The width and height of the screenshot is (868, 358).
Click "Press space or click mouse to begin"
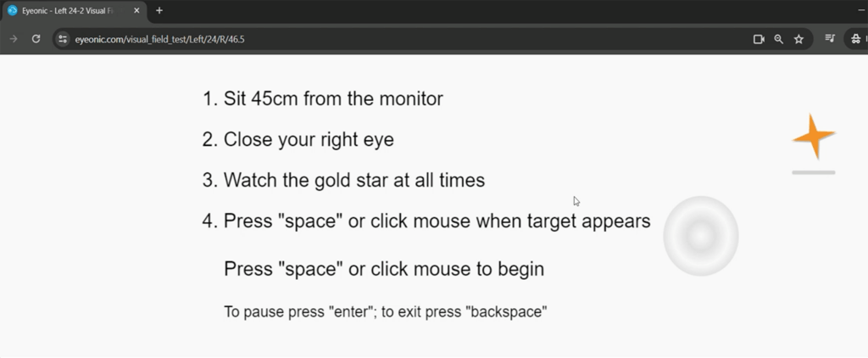[384, 269]
